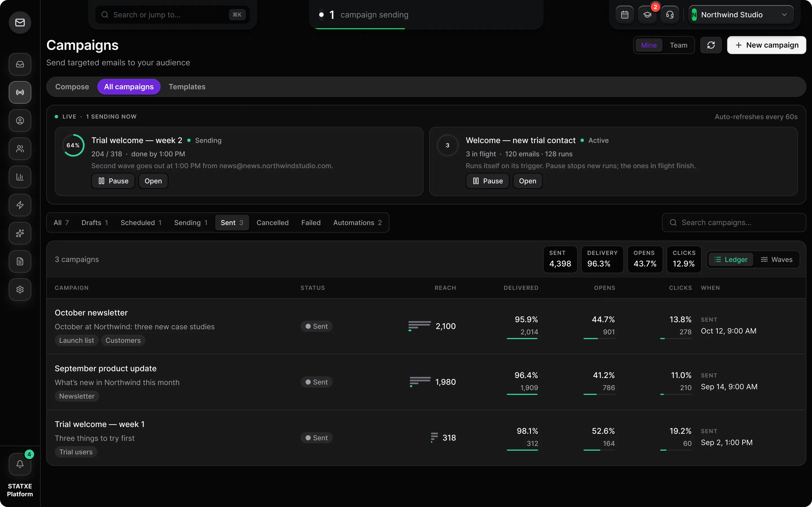Open the settings gear in sidebar
The image size is (812, 507).
(20, 289)
